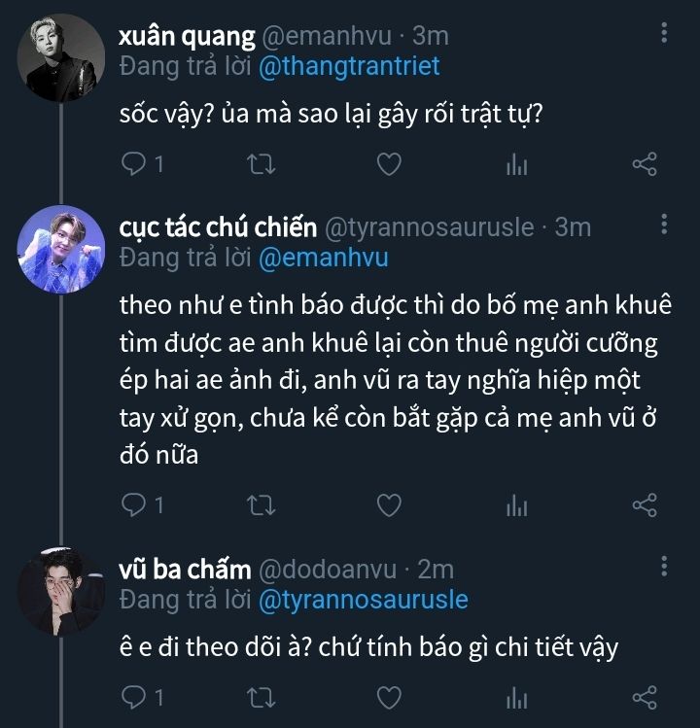The width and height of the screenshot is (700, 728).
Task: Like cục tác chú chiến's tweet
Action: click(x=389, y=504)
